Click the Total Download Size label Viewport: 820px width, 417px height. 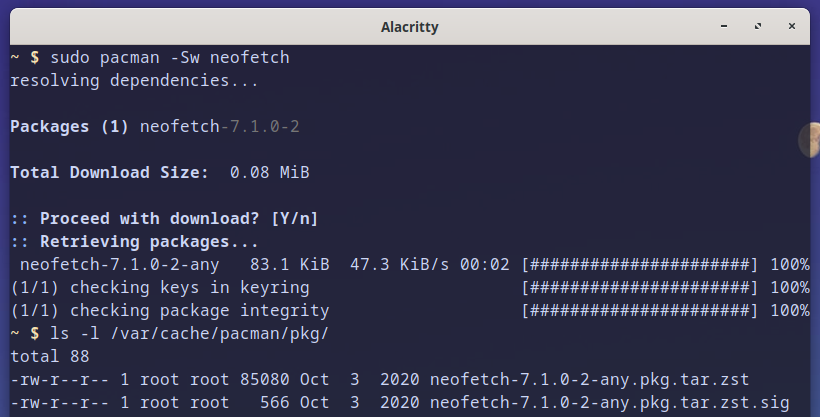coord(109,173)
